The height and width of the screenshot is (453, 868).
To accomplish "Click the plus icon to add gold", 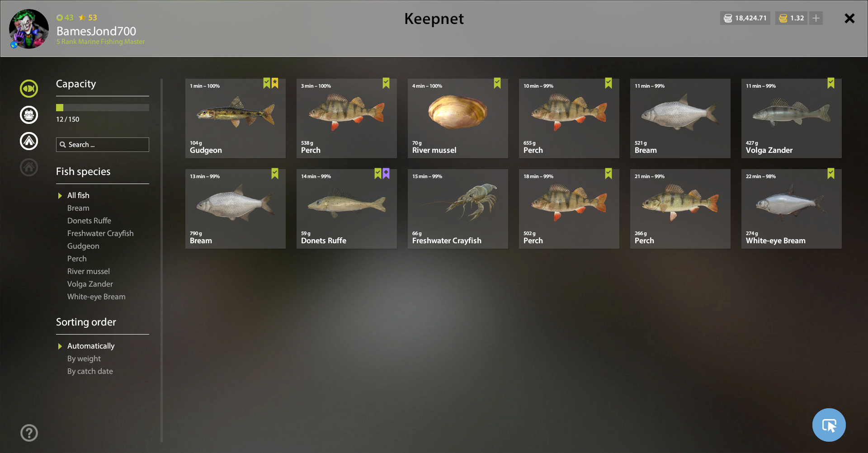I will pos(816,18).
